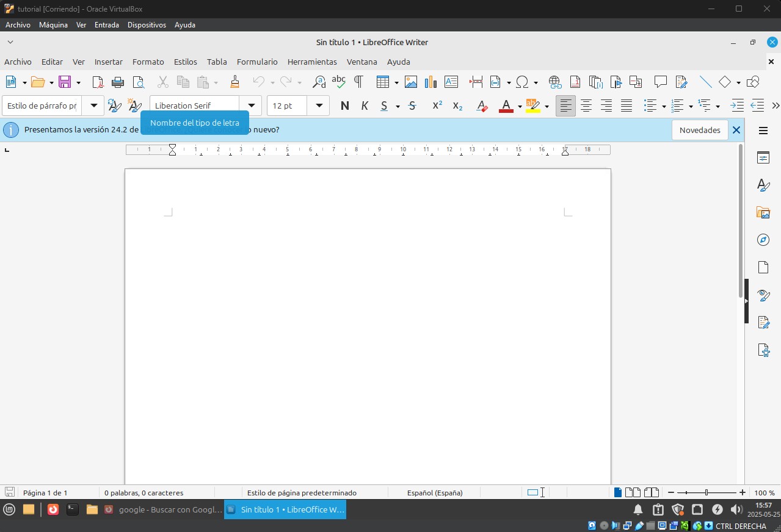Apply the red font color
This screenshot has height=532, width=781.
pos(506,106)
